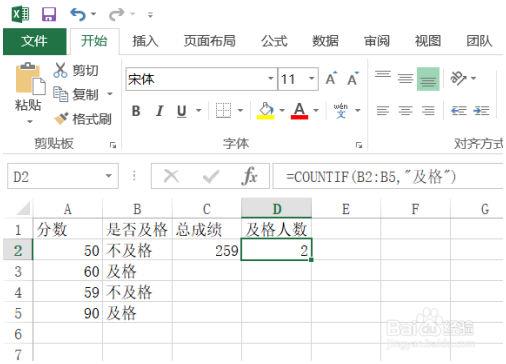
Task: Toggle Bold formatting
Action: tap(136, 111)
